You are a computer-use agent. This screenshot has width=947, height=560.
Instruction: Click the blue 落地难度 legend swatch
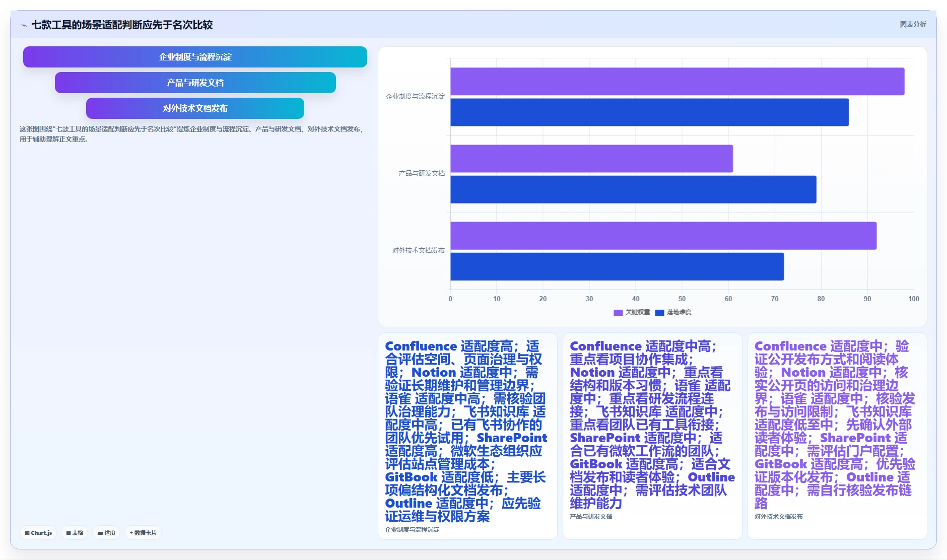coord(659,312)
